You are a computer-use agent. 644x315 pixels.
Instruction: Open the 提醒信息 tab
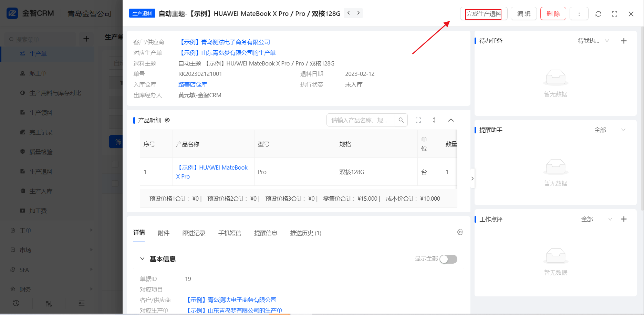pyautogui.click(x=266, y=233)
